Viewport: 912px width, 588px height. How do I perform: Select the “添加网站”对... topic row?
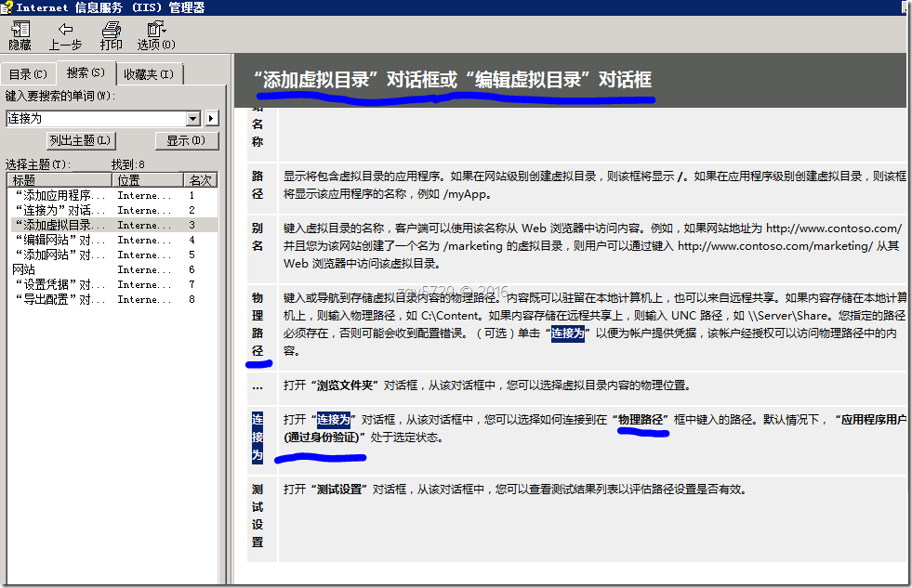tap(114, 255)
